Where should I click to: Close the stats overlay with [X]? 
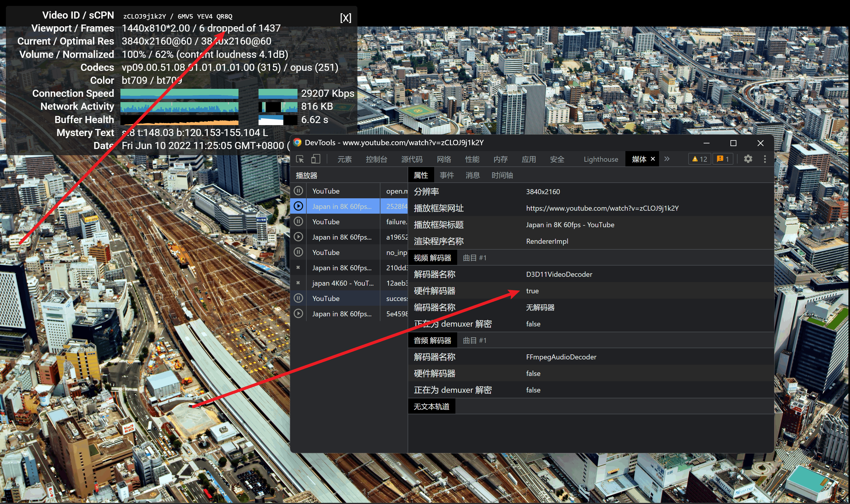[345, 18]
